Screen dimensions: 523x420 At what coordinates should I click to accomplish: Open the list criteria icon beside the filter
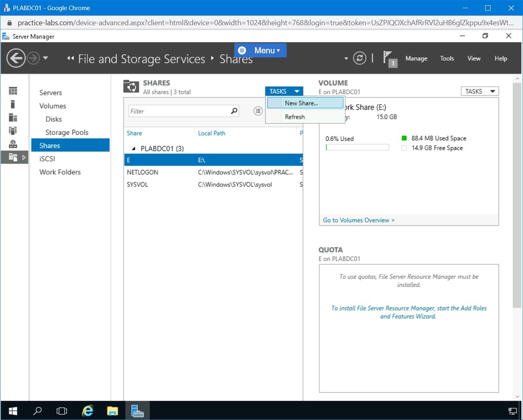pyautogui.click(x=258, y=111)
